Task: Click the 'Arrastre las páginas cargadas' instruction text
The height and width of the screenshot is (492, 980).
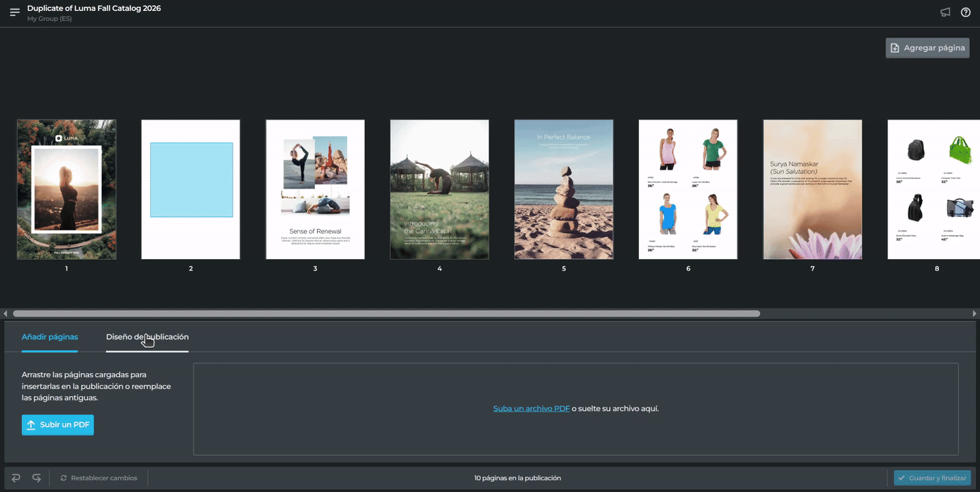Action: click(96, 386)
